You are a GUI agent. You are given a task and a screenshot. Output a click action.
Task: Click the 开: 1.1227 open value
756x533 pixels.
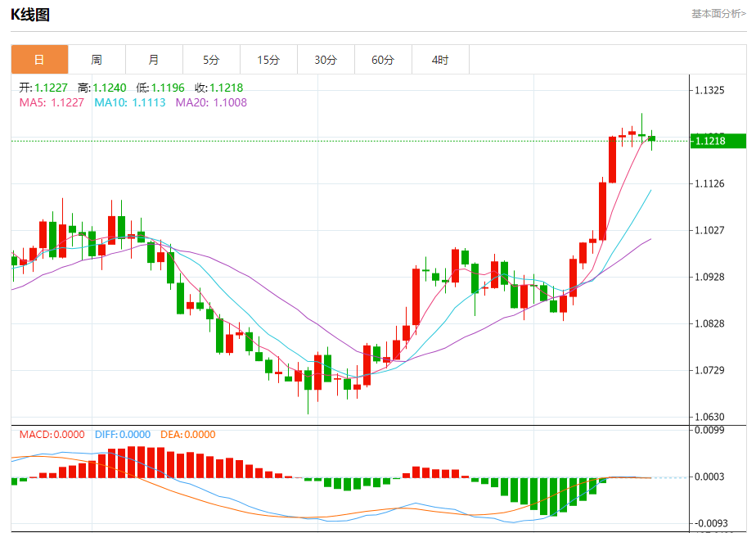point(43,88)
